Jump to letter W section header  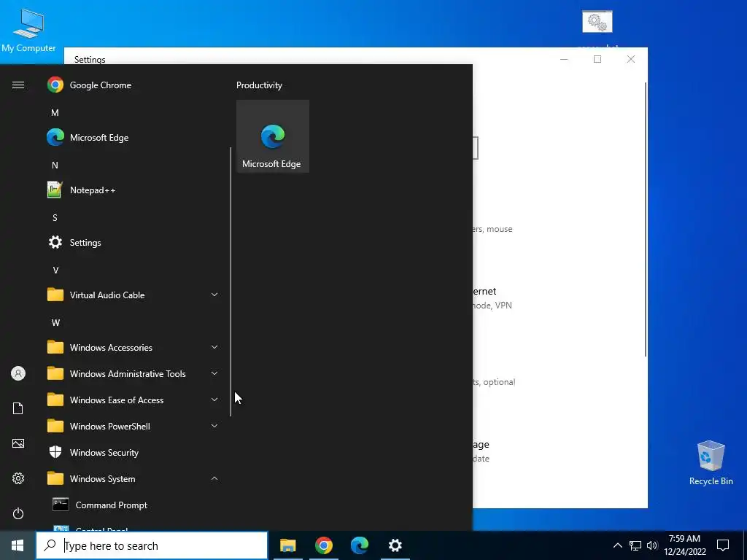click(x=55, y=322)
